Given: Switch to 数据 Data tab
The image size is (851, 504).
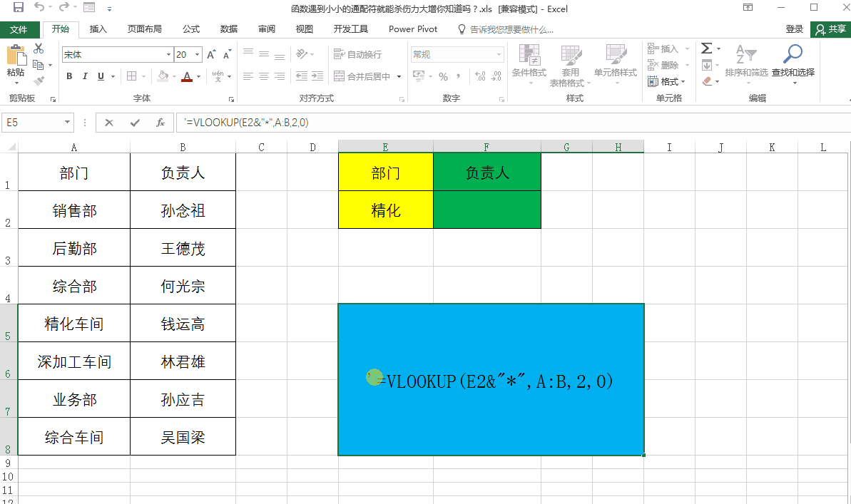Looking at the screenshot, I should coord(229,29).
